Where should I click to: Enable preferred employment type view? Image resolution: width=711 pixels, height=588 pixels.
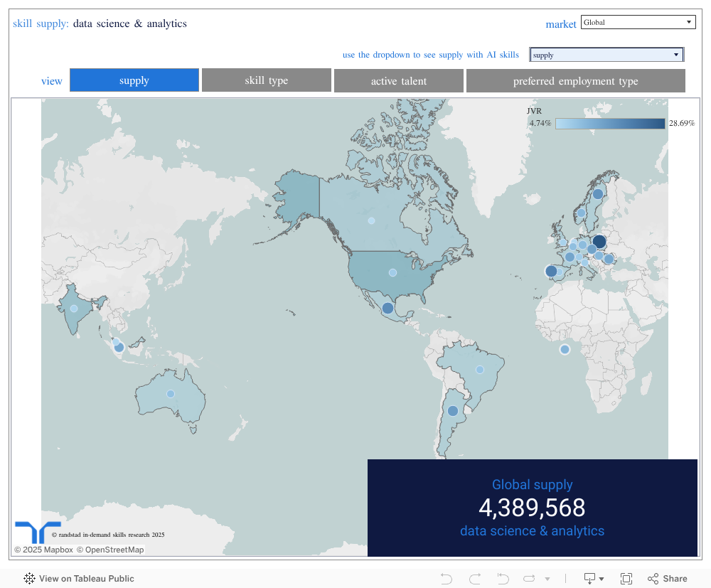pyautogui.click(x=575, y=80)
